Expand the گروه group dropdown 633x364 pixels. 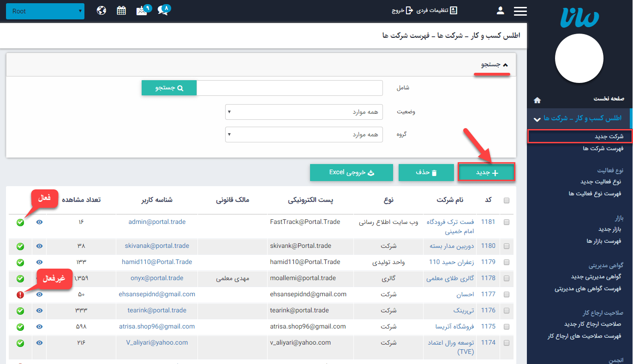coord(304,135)
